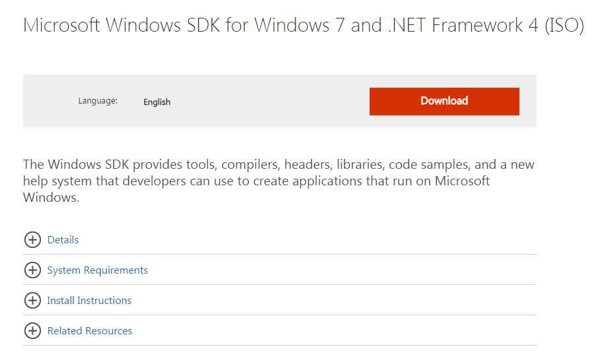This screenshot has height=364, width=594.
Task: Click the red Download button
Action: (444, 102)
